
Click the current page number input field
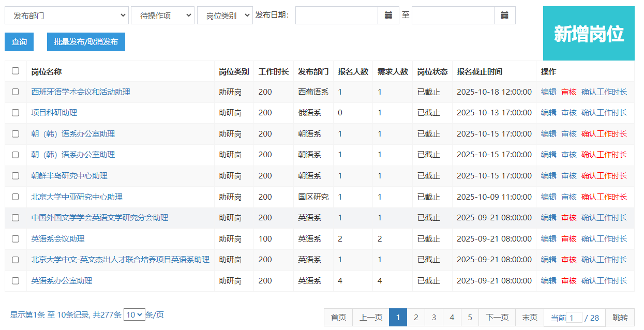(574, 318)
